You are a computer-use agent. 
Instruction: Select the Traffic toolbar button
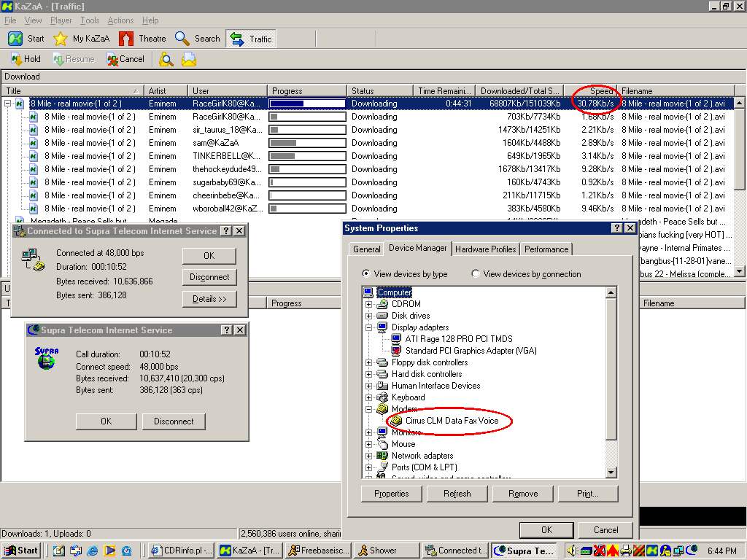point(251,39)
